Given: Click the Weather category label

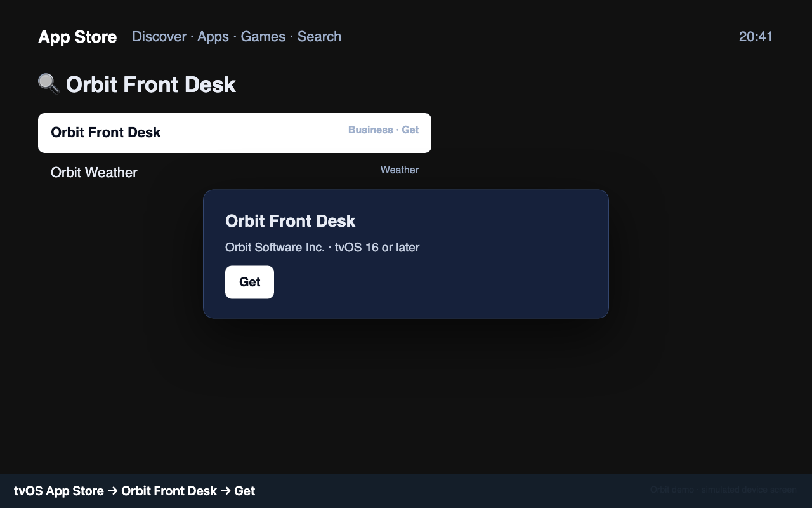Looking at the screenshot, I should (x=400, y=170).
